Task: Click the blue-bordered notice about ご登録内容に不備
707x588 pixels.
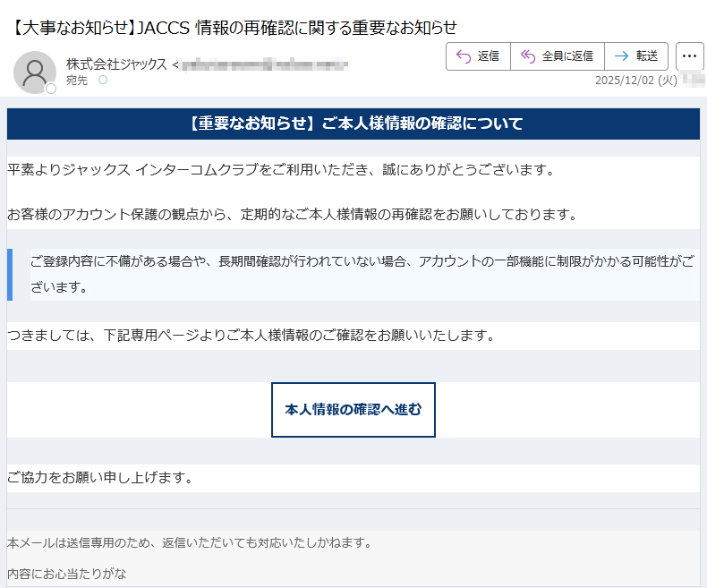Action: 358,275
